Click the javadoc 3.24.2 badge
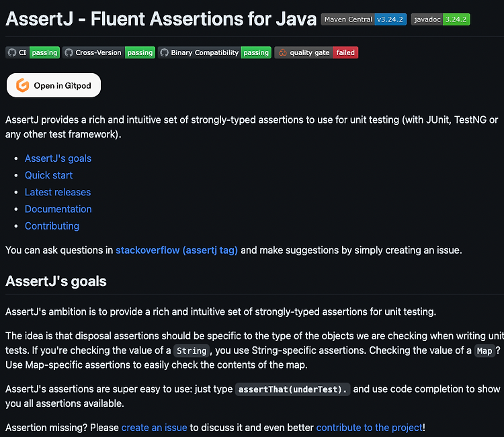 (440, 19)
